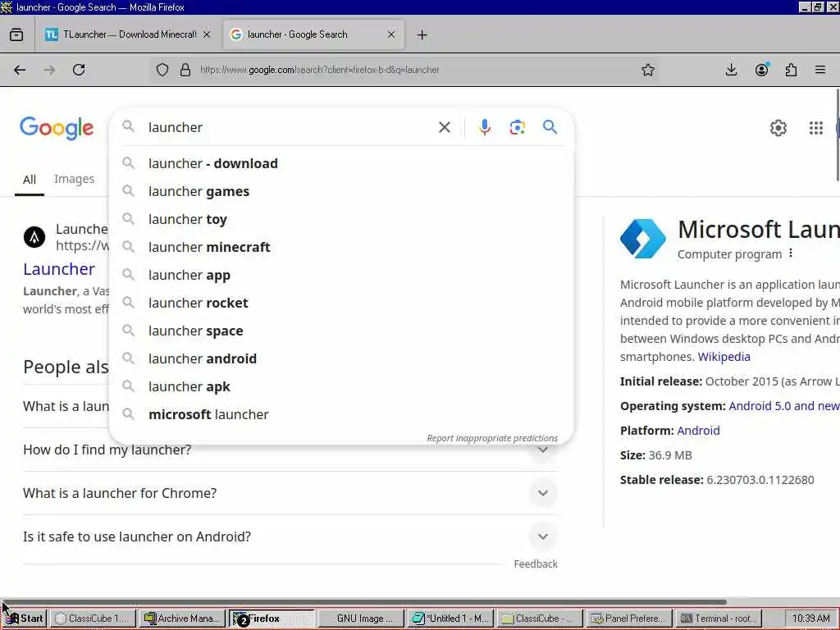Open more options dots beside Computer program

[x=791, y=253]
